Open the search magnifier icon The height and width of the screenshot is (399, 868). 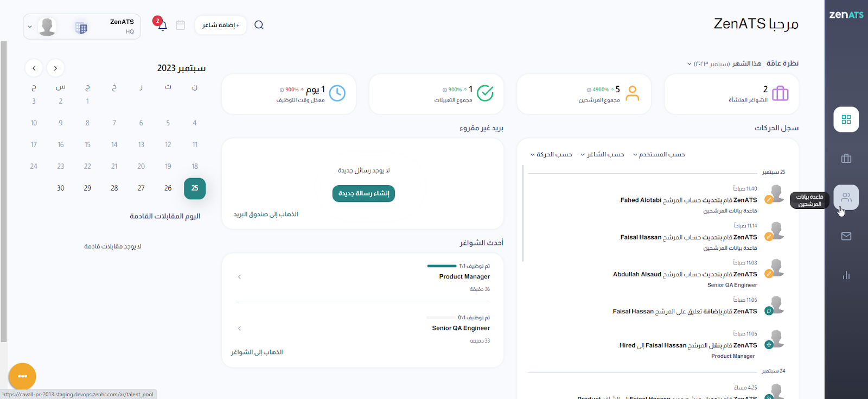coord(259,25)
